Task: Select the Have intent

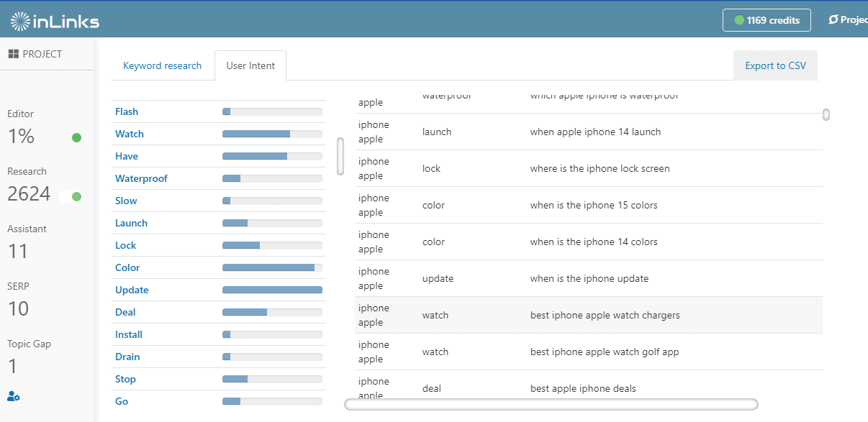Action: tap(127, 156)
